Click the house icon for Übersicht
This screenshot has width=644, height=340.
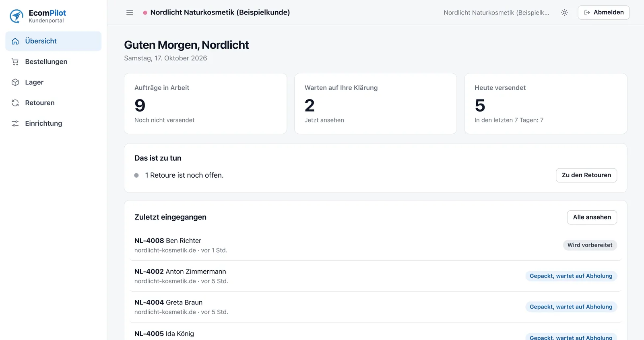coord(15,41)
